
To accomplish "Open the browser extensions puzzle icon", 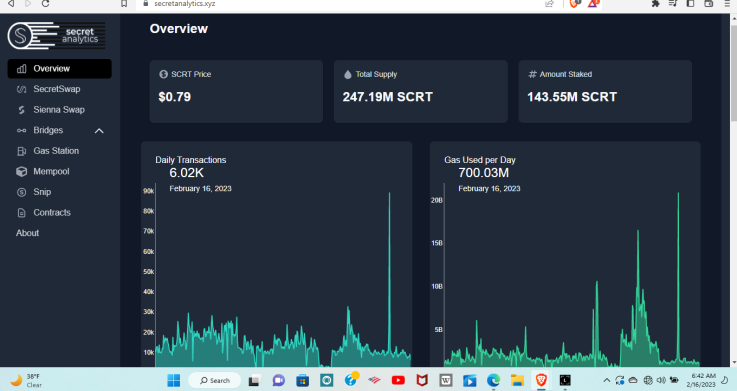I will 656,4.
